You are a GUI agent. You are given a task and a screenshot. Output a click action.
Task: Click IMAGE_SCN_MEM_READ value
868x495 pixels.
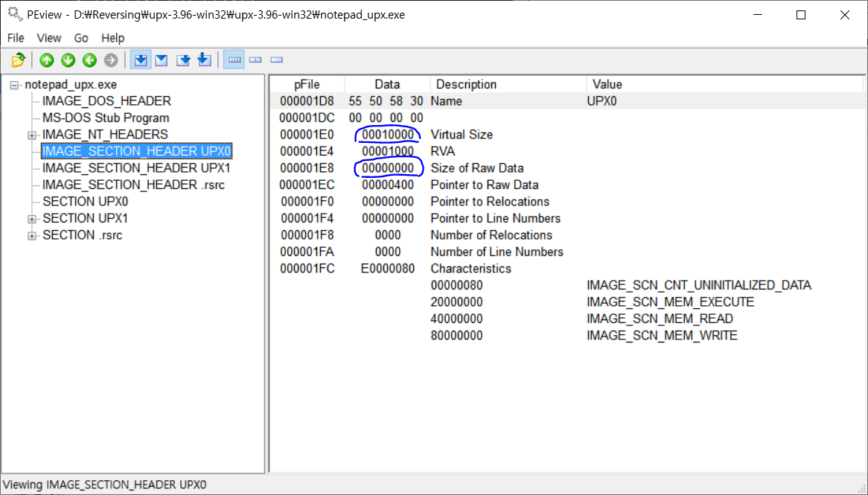pyautogui.click(x=660, y=319)
